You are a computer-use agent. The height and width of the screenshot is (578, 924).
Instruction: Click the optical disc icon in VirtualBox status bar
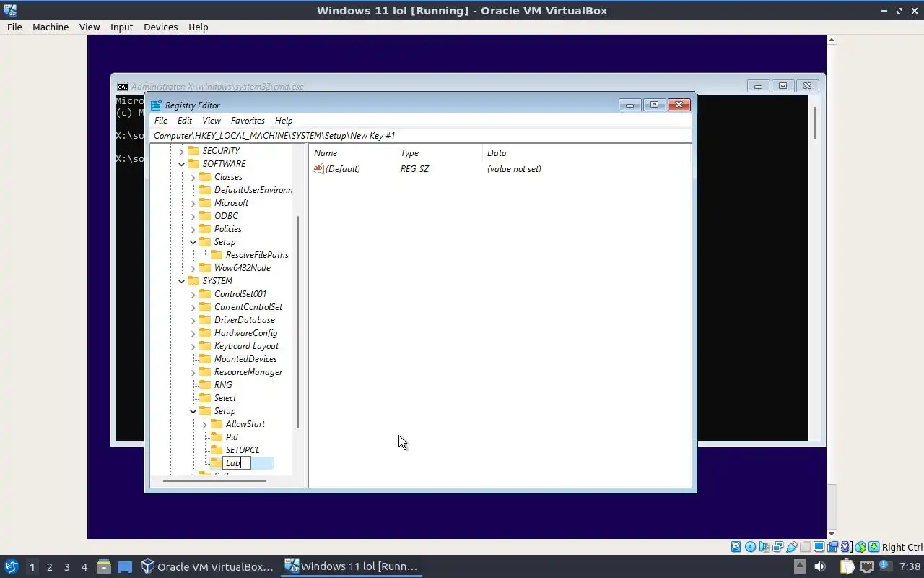[x=750, y=547]
